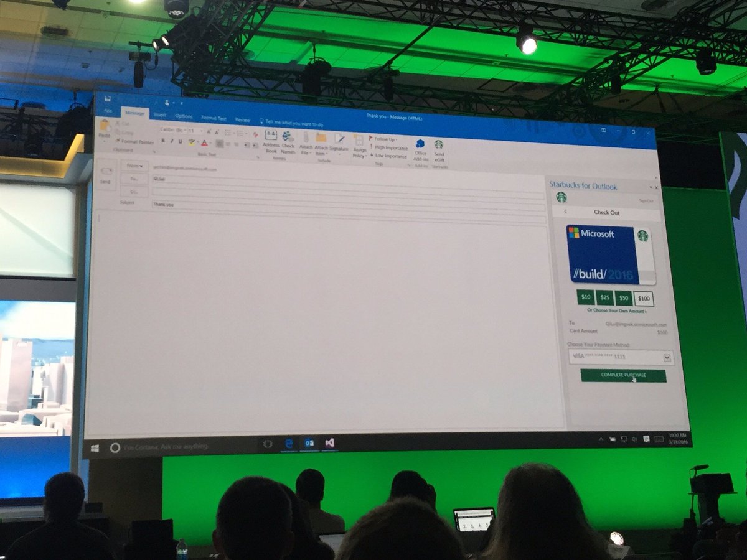747x560 pixels.
Task: Switch to the Review ribbon tab
Action: point(242,119)
